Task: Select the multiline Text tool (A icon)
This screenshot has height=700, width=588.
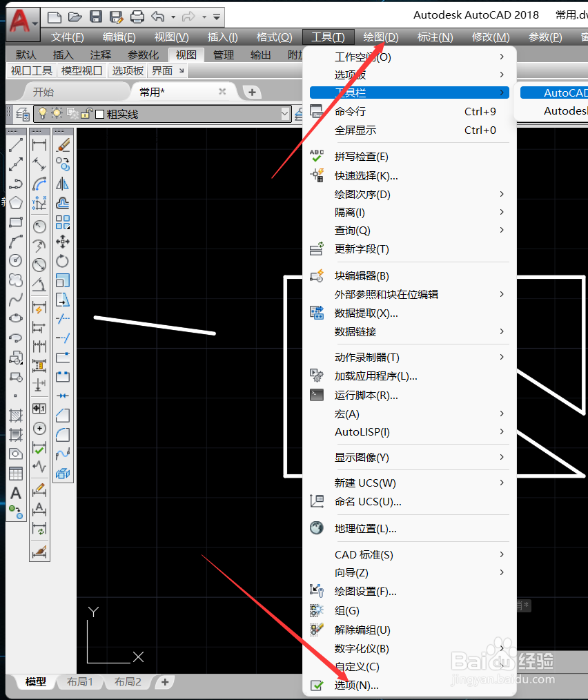Action: pyautogui.click(x=16, y=493)
